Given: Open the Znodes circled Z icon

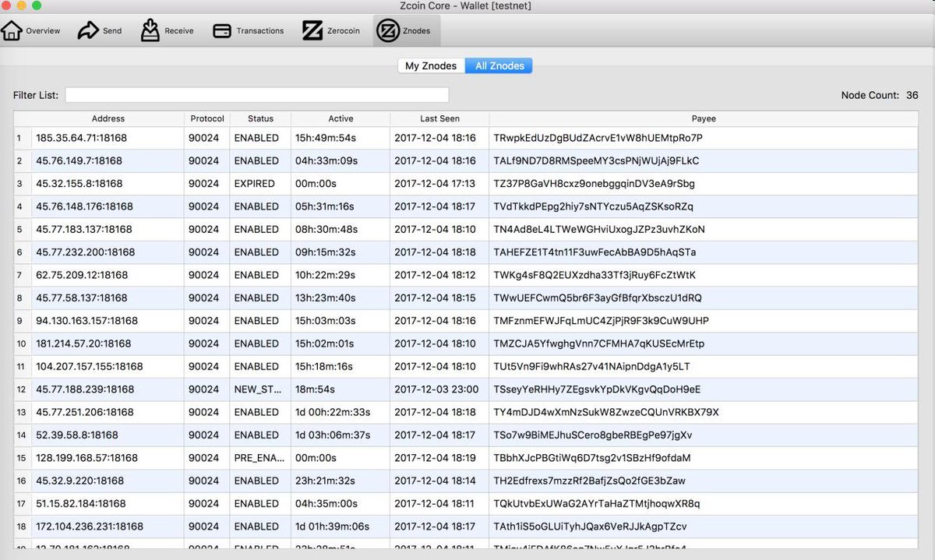Looking at the screenshot, I should (387, 31).
